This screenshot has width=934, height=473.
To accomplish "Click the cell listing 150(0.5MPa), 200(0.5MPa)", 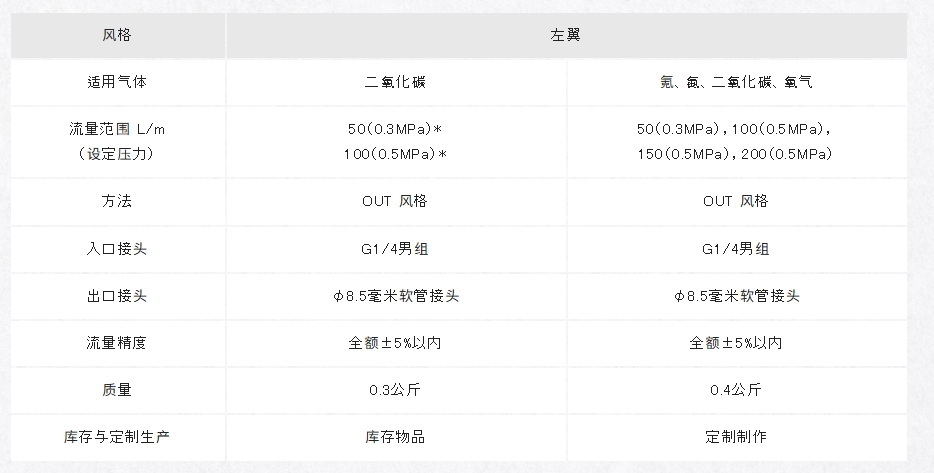I will pyautogui.click(x=737, y=142).
